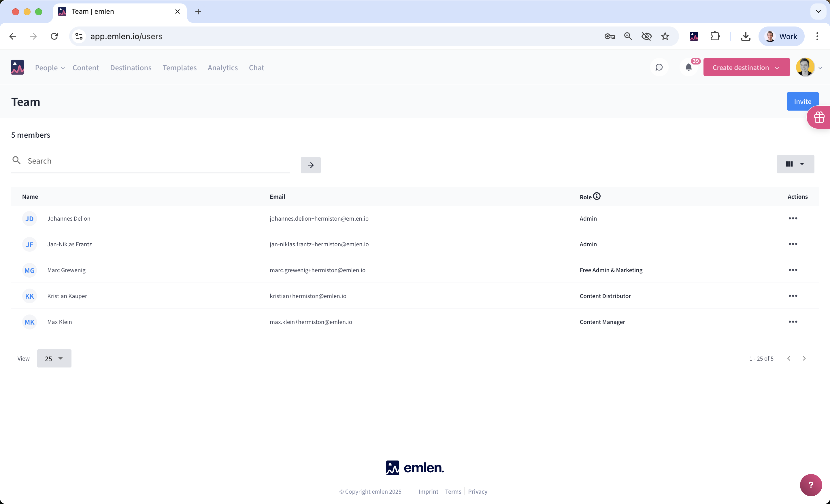This screenshot has width=830, height=504.
Task: Submit search with arrow button
Action: coord(310,165)
